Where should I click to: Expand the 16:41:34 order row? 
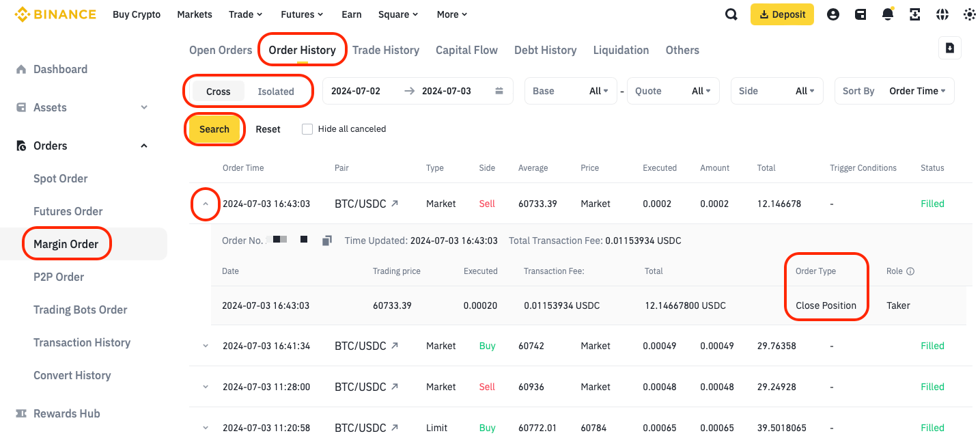206,346
